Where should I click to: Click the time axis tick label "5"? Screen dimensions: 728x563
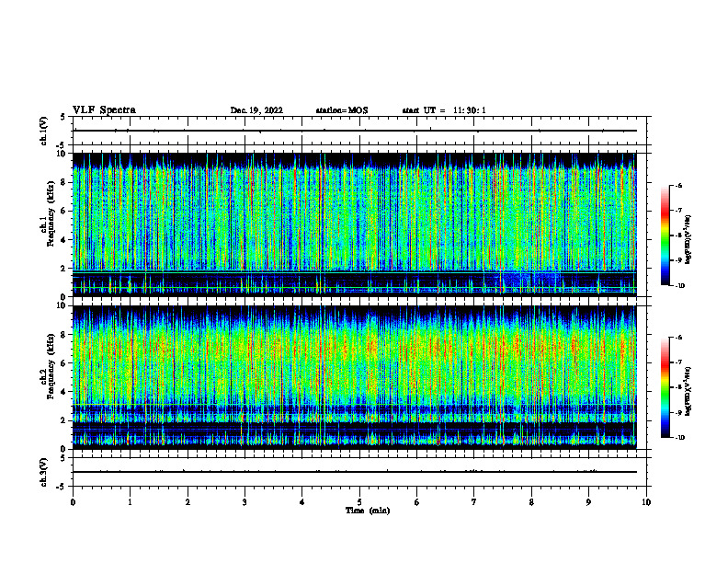pos(359,502)
